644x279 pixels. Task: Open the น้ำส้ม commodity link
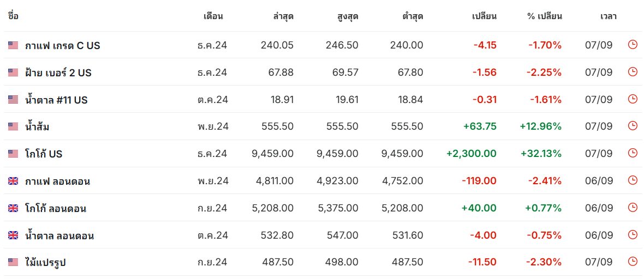[x=37, y=126]
